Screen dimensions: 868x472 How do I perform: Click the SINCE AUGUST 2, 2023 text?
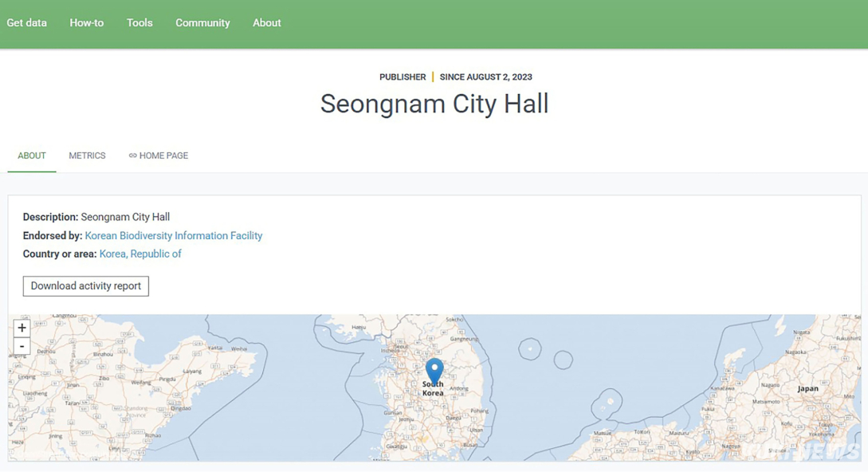tap(485, 77)
